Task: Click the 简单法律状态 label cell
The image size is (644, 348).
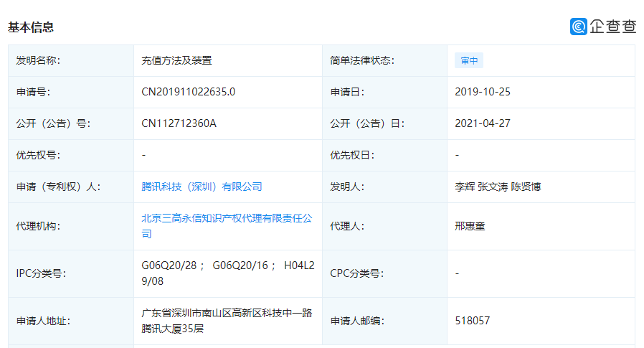Action: (362, 61)
